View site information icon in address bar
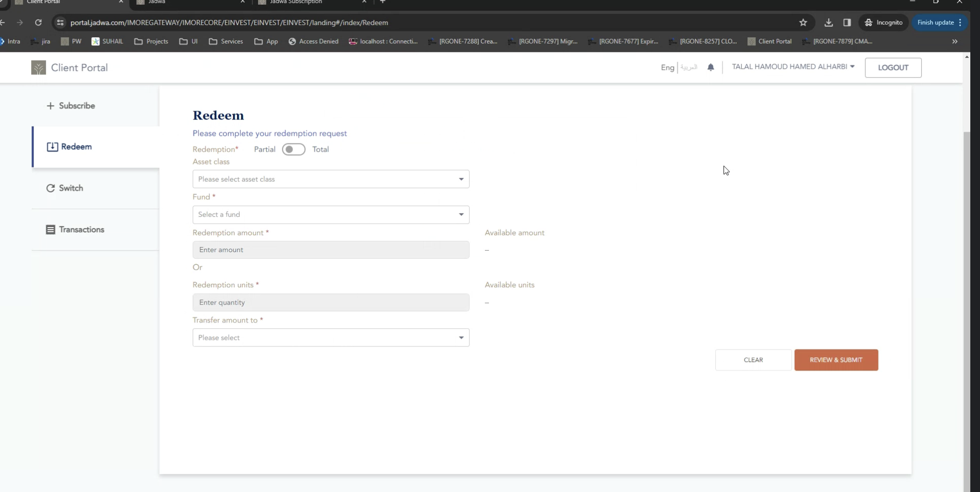The image size is (980, 492). [60, 22]
